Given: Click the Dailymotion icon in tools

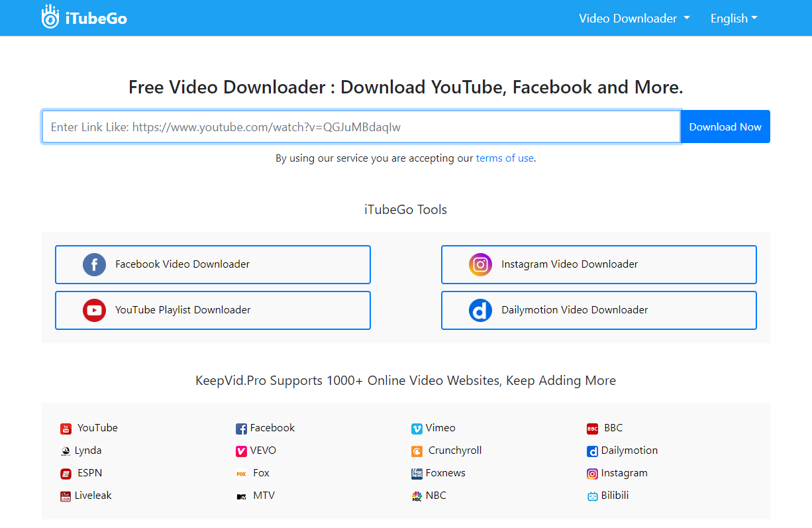Looking at the screenshot, I should coord(480,310).
